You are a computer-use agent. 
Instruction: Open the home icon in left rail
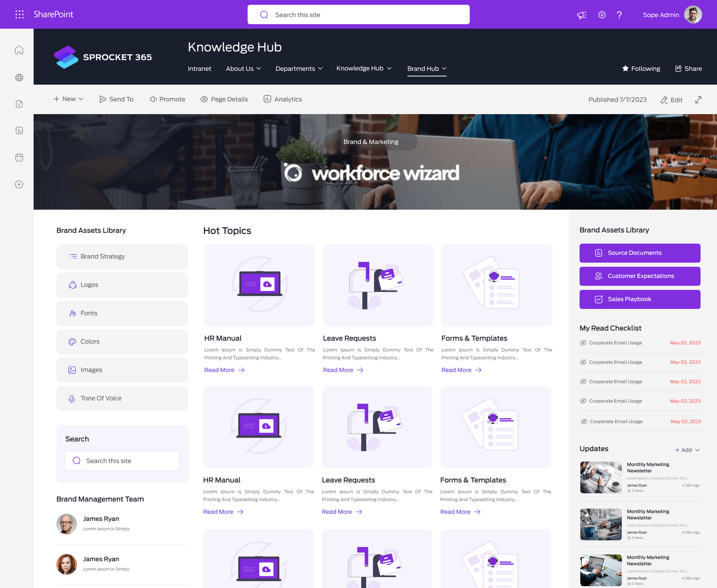[x=19, y=50]
